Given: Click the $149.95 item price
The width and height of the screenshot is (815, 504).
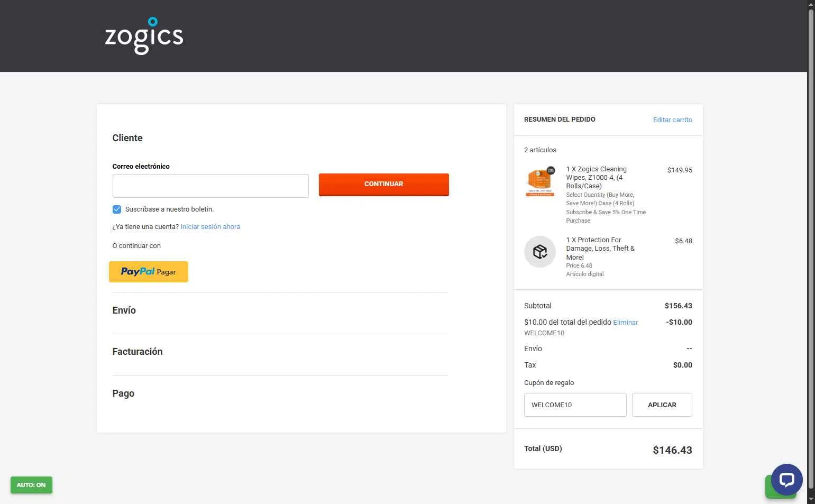Looking at the screenshot, I should [680, 170].
